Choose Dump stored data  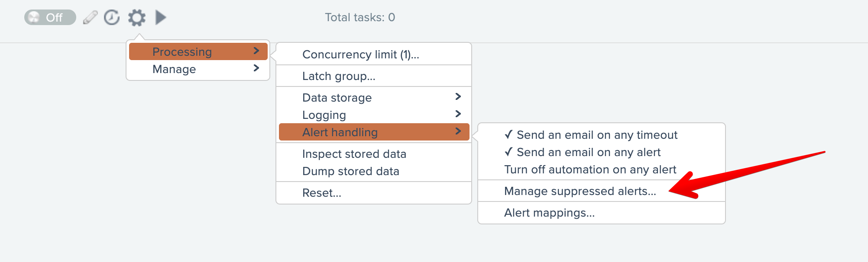(350, 171)
